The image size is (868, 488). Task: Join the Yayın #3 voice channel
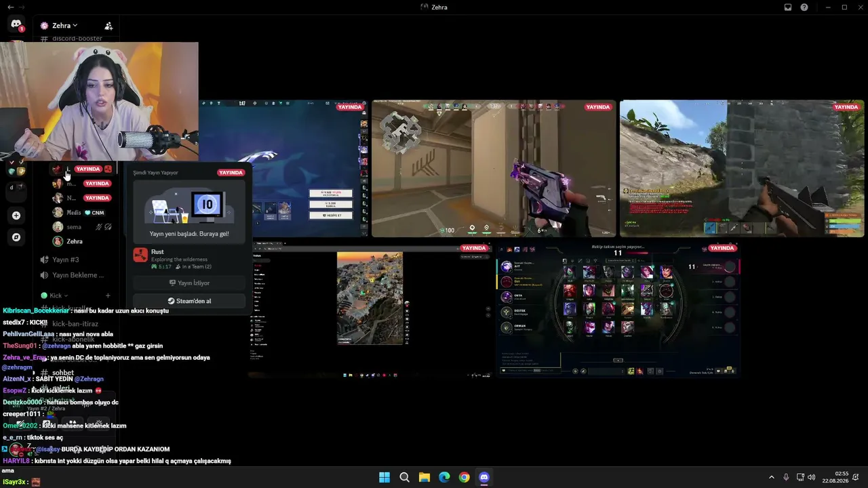click(75, 260)
